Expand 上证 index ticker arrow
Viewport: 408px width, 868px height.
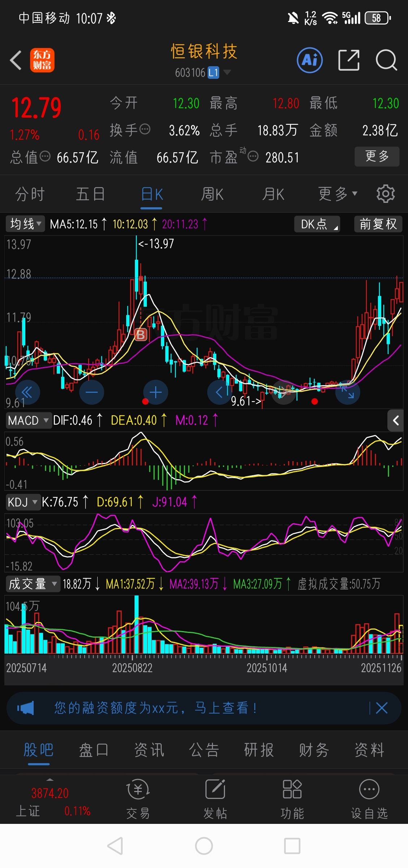coord(50,779)
